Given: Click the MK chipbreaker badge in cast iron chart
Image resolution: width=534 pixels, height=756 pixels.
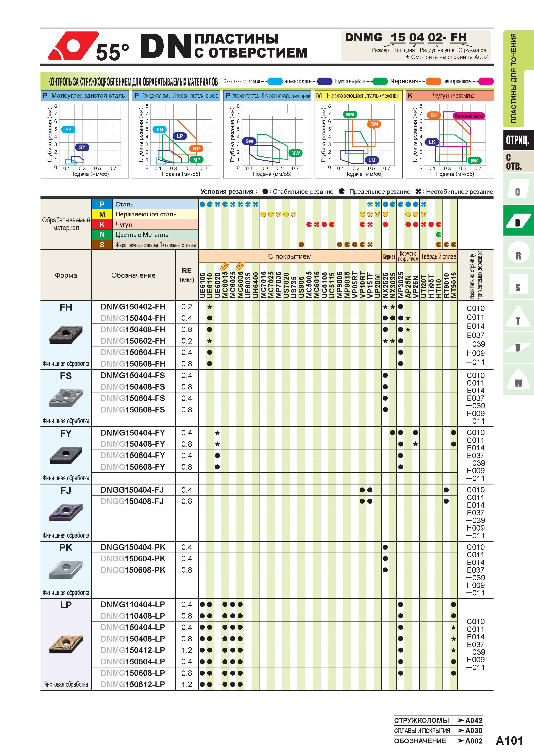Looking at the screenshot, I should pyautogui.click(x=474, y=160).
